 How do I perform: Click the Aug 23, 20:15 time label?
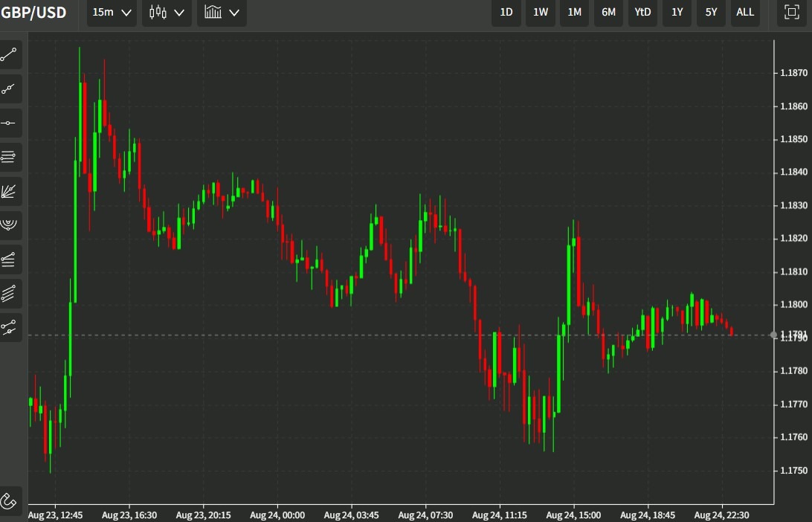point(203,515)
